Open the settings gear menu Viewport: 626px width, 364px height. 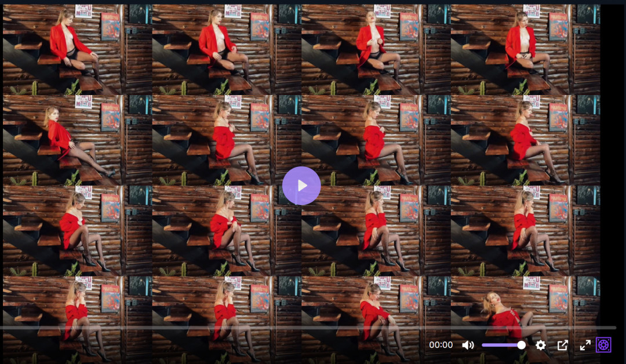pyautogui.click(x=540, y=345)
